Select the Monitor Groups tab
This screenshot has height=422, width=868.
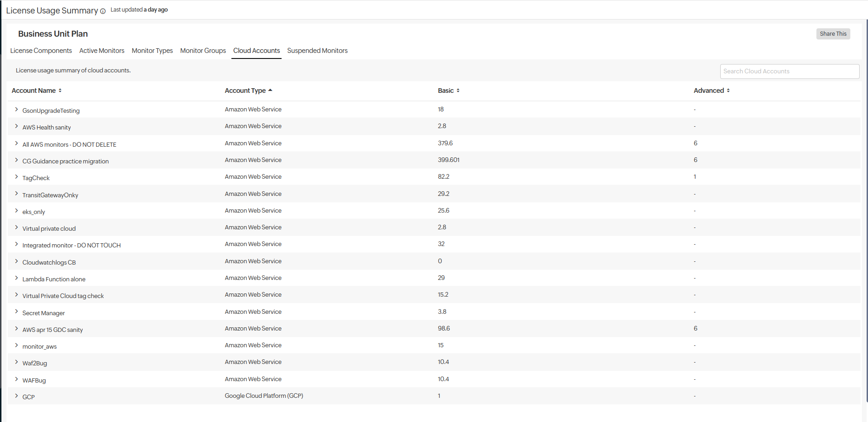203,51
